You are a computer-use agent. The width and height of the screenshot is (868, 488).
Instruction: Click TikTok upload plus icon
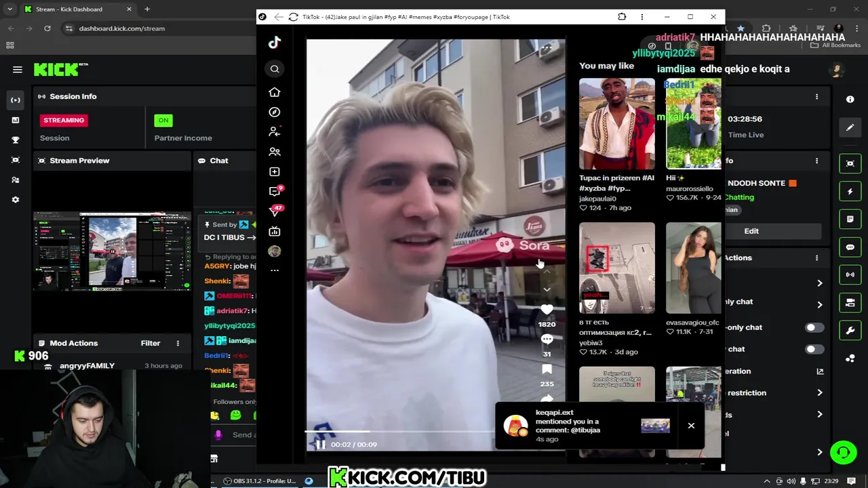click(x=275, y=171)
